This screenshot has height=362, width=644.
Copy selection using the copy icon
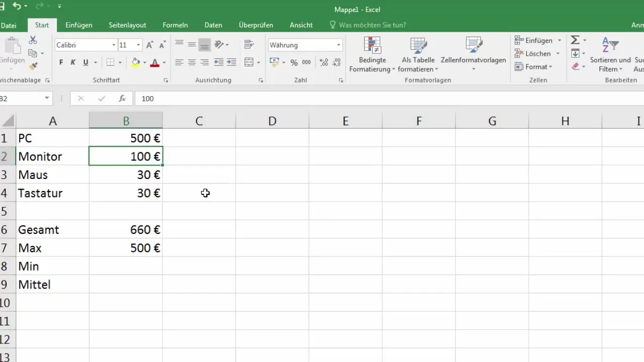[33, 53]
